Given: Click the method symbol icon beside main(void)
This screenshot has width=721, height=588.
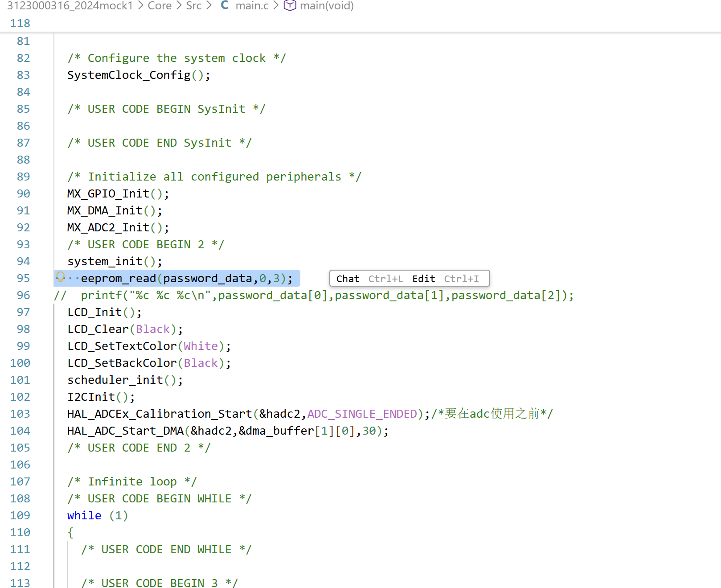Looking at the screenshot, I should 290,5.
